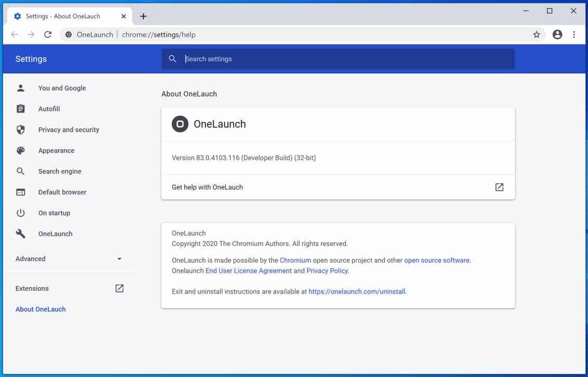Click Copyright 2020 The Chromium Authors text

pos(260,244)
